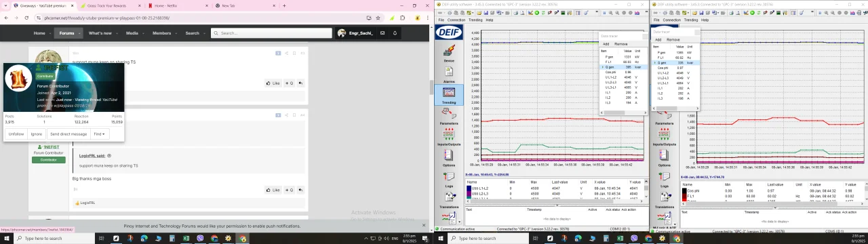Expand the Search nav dropdown arrow
The width and height of the screenshot is (868, 244).
(203, 33)
